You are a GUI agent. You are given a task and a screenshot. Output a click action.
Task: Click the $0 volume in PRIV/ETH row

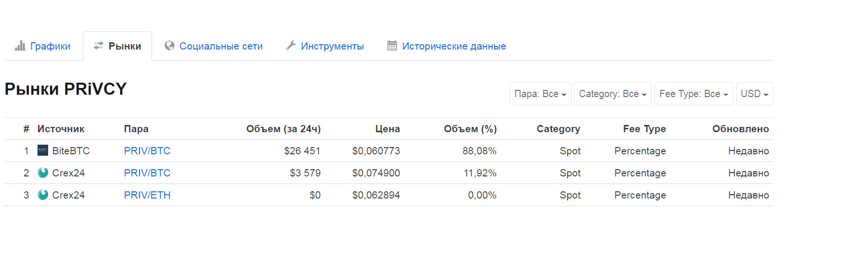315,195
